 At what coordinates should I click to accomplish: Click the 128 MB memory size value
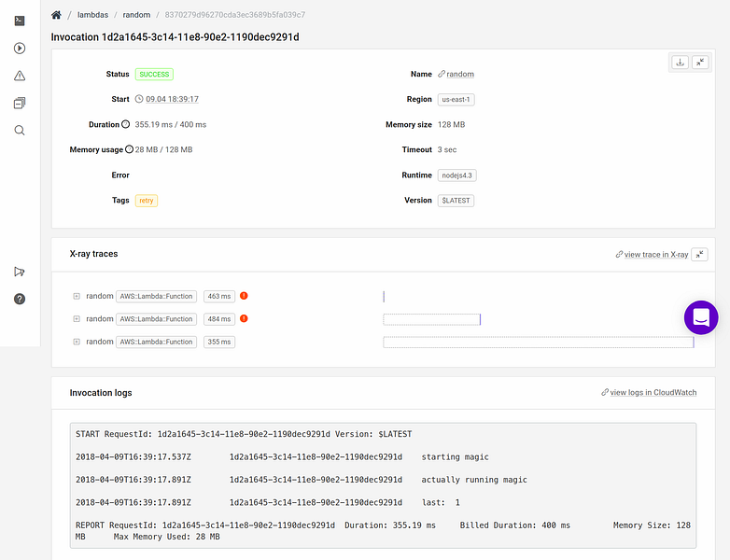[451, 124]
